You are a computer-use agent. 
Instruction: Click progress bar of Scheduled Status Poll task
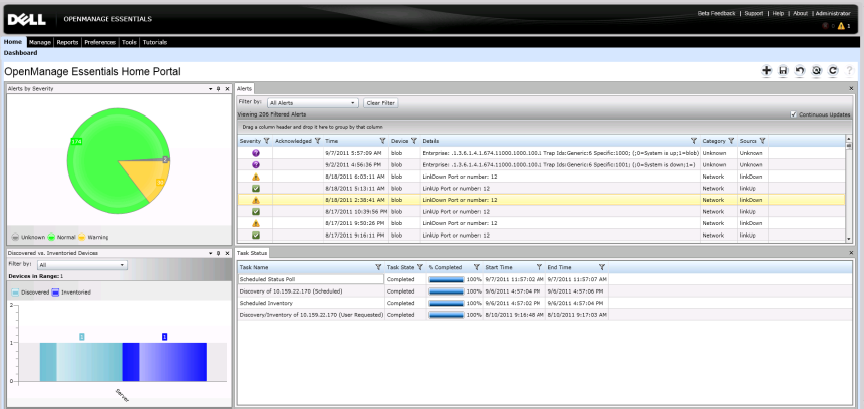[446, 279]
